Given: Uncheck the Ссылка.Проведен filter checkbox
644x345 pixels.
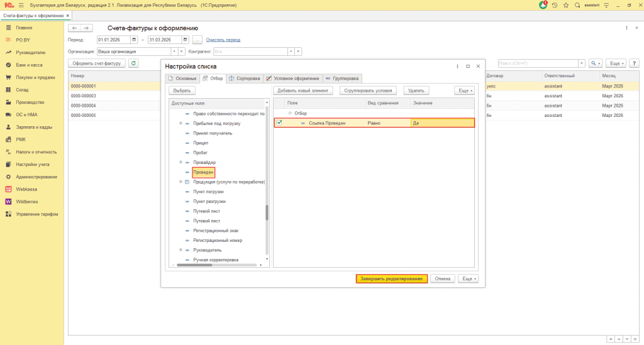Looking at the screenshot, I should tap(279, 123).
